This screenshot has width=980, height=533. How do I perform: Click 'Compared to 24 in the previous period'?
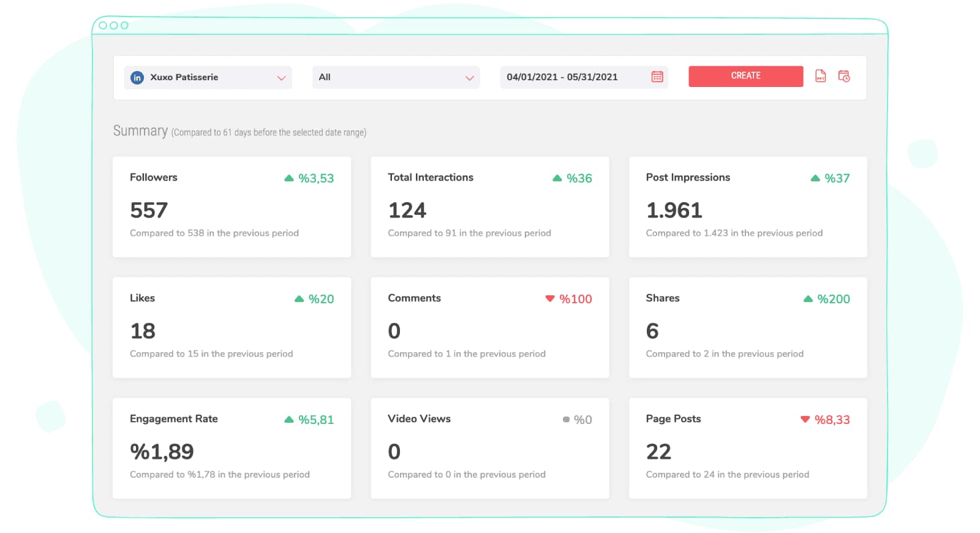point(728,474)
